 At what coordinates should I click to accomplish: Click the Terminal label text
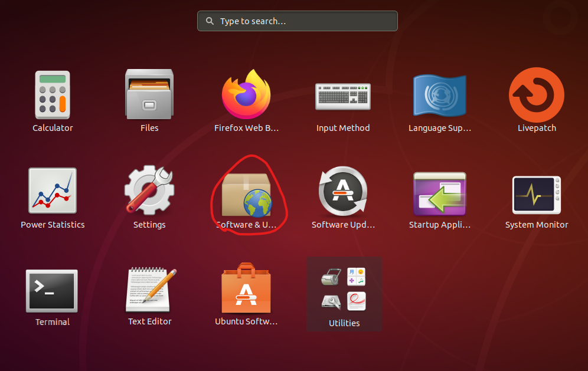click(53, 321)
